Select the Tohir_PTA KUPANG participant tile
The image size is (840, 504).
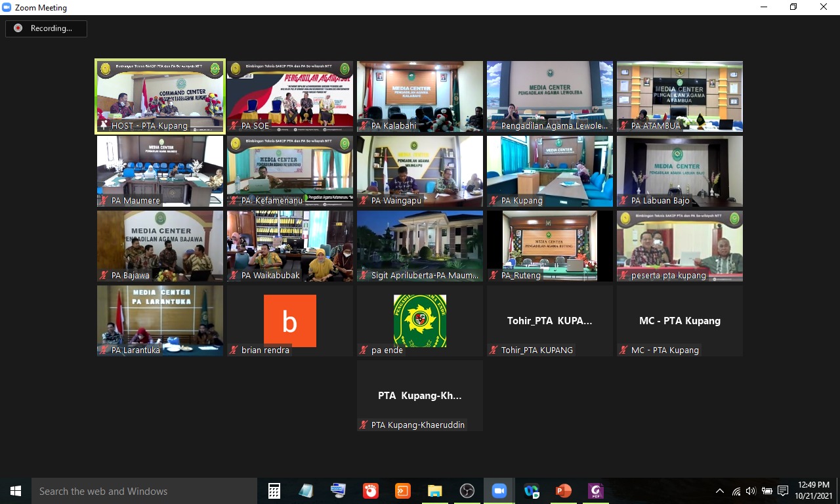tap(550, 321)
